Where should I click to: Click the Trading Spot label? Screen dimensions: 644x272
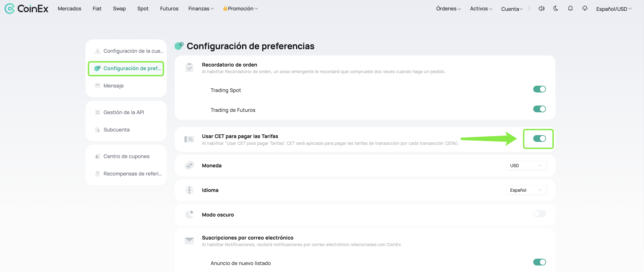225,90
